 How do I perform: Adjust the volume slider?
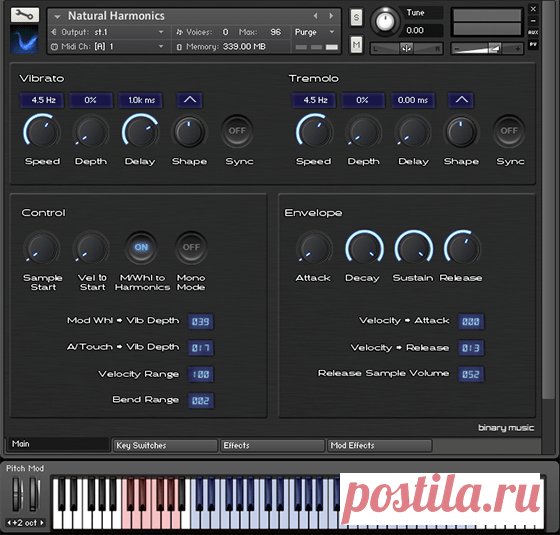click(487, 49)
